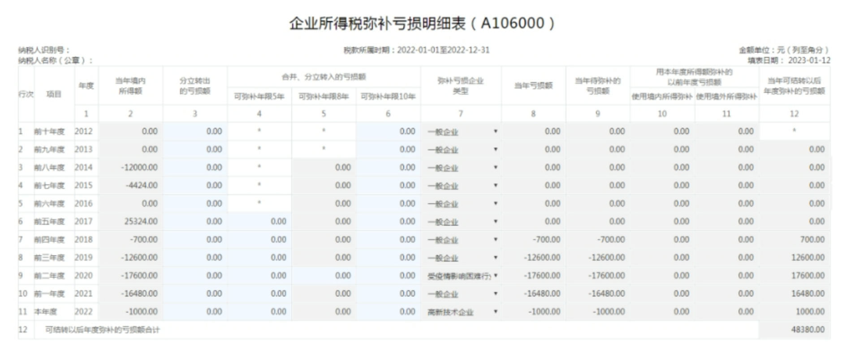Image resolution: width=868 pixels, height=349 pixels.
Task: Select carry-forward loss 16480.00 in 2021 row
Action: coord(795,293)
